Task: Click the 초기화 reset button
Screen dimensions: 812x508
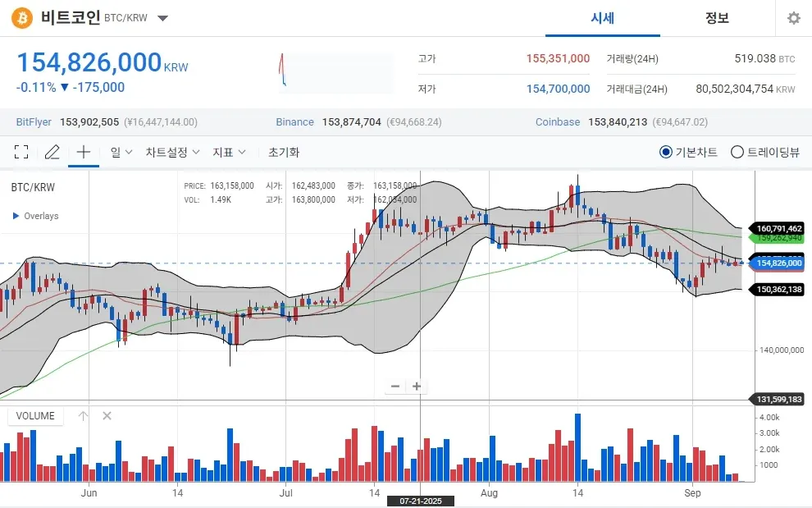Action: (x=284, y=152)
